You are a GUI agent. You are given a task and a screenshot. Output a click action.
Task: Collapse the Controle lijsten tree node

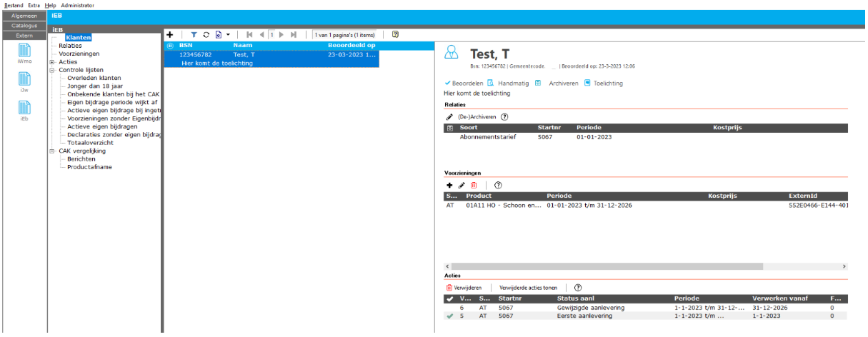[52, 70]
